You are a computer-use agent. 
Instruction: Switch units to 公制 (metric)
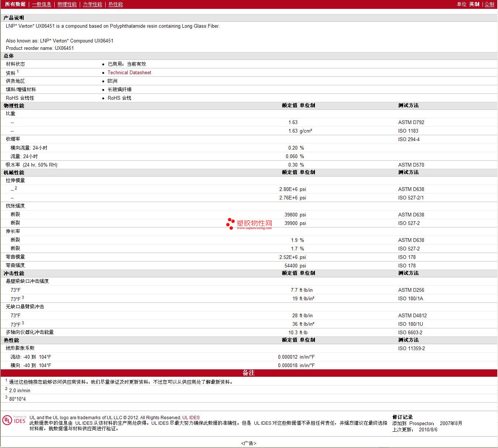coord(490,4)
